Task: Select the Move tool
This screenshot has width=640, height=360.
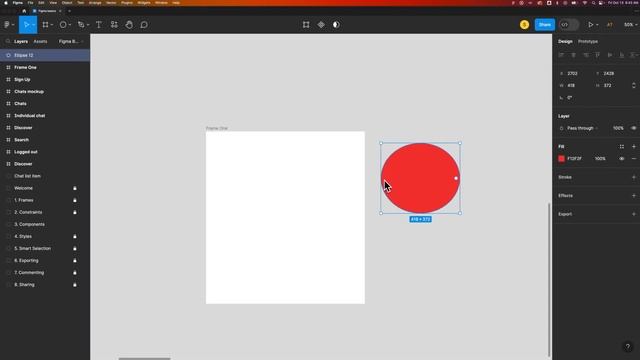Action: pos(26,25)
